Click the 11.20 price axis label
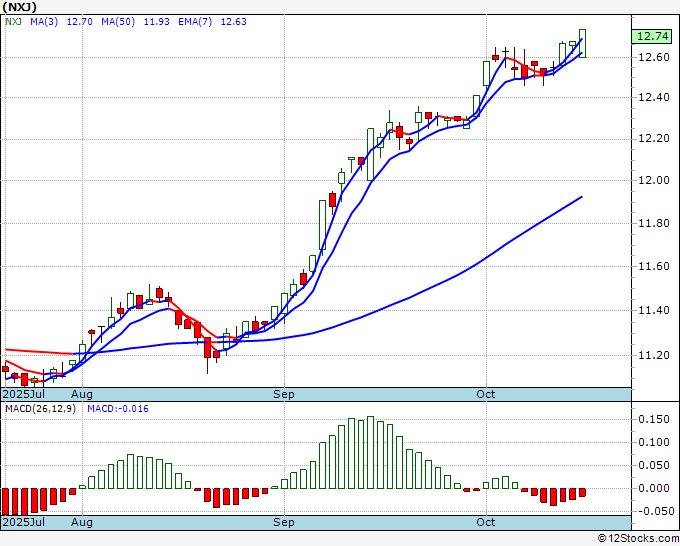This screenshot has width=680, height=546. click(x=654, y=355)
